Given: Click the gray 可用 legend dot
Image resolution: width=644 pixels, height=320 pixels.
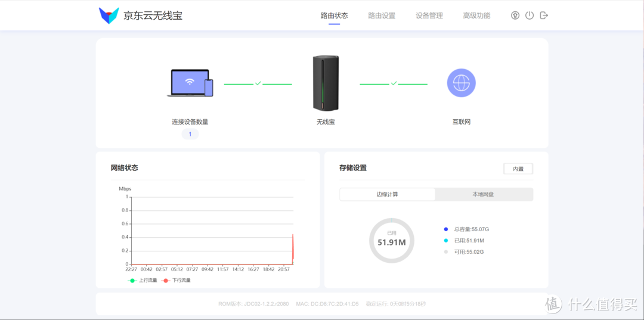Looking at the screenshot, I should pos(446,252).
